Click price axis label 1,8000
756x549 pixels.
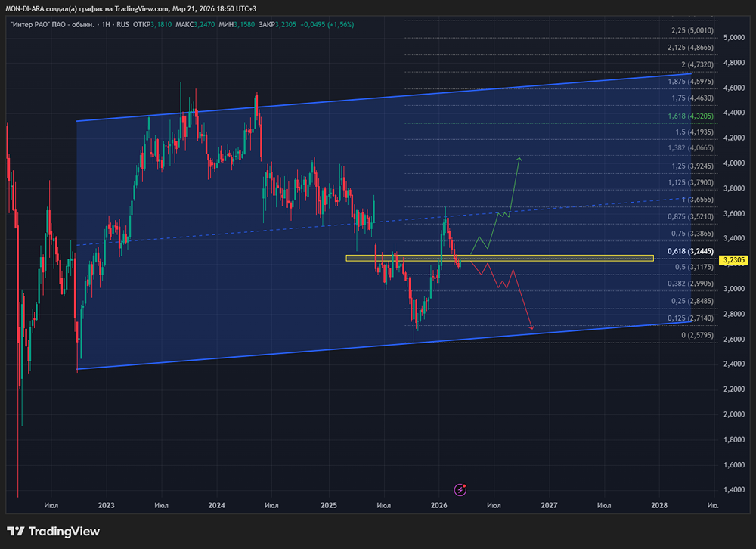click(x=734, y=439)
